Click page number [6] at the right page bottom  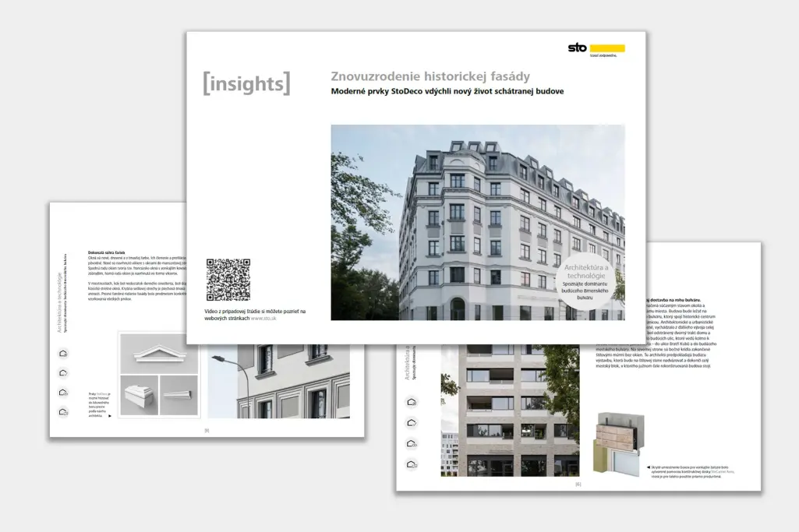[577, 483]
